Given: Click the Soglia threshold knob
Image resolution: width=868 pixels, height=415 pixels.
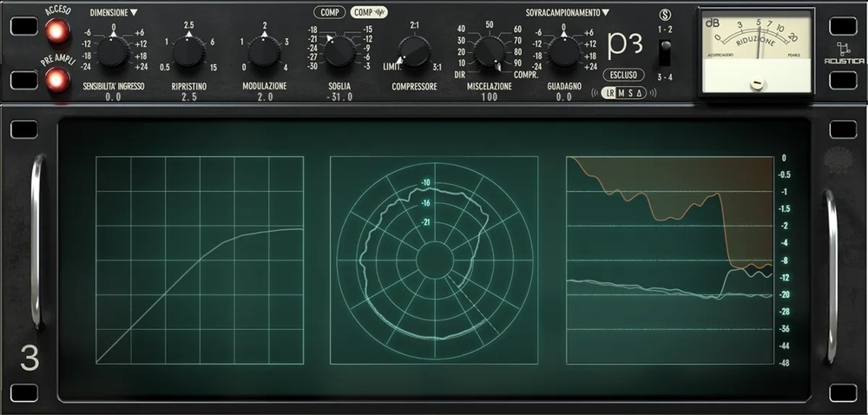Looking at the screenshot, I should (339, 52).
